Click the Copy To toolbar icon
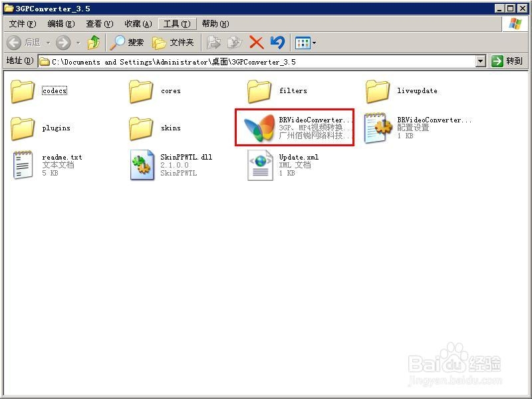This screenshot has height=399, width=532. coord(235,43)
